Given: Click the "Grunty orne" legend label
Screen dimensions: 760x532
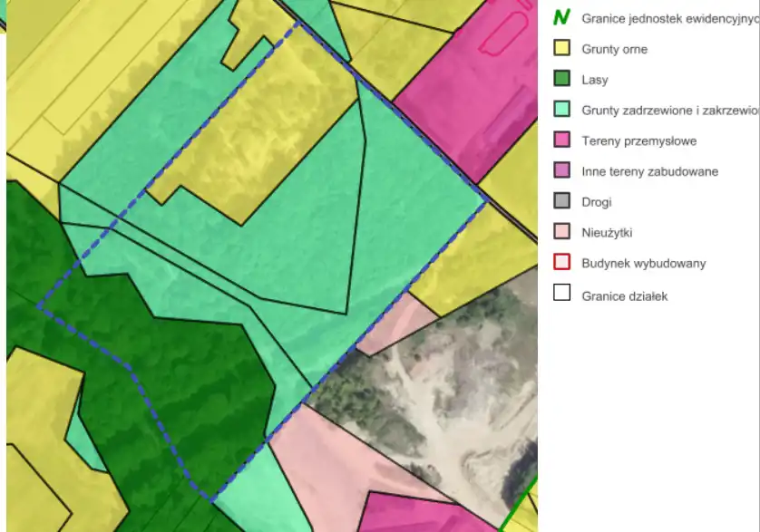Looking at the screenshot, I should [614, 49].
